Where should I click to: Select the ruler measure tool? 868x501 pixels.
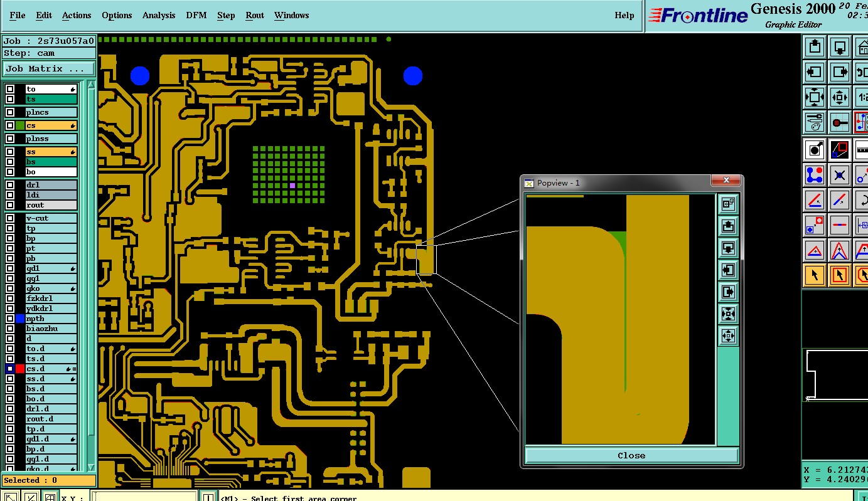pos(862,149)
